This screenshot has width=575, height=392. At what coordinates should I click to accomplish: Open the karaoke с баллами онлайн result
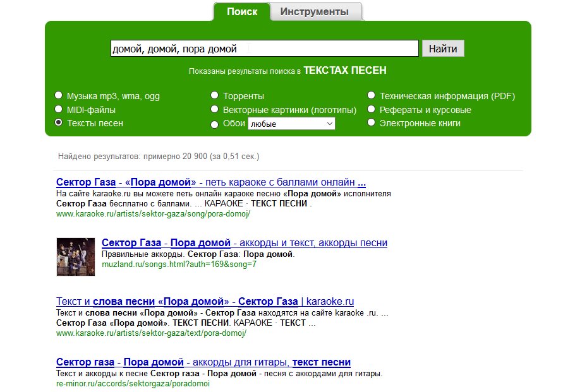pyautogui.click(x=210, y=182)
